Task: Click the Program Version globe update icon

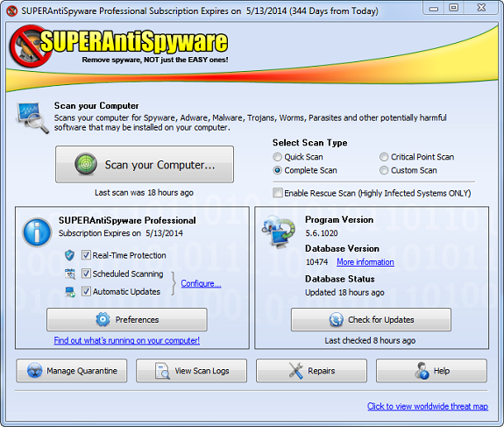Action: pos(278,231)
